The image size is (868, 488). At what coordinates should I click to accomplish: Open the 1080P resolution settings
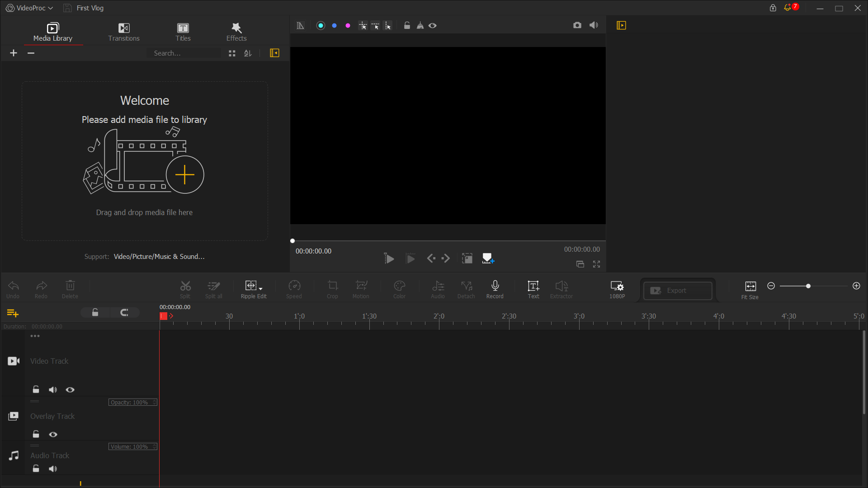click(617, 290)
